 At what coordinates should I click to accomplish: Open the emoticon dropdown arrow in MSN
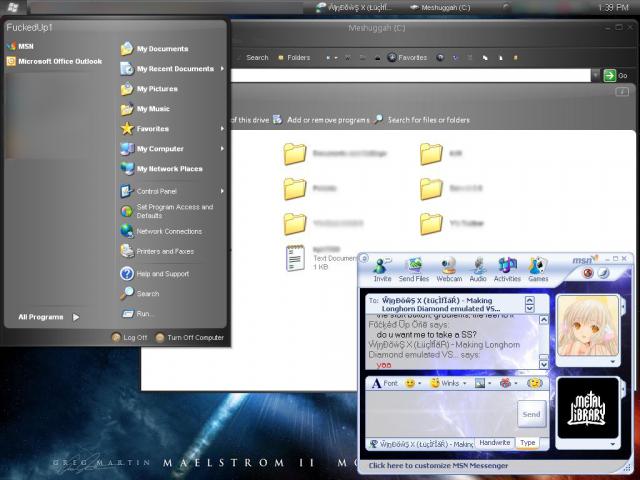pyautogui.click(x=420, y=384)
